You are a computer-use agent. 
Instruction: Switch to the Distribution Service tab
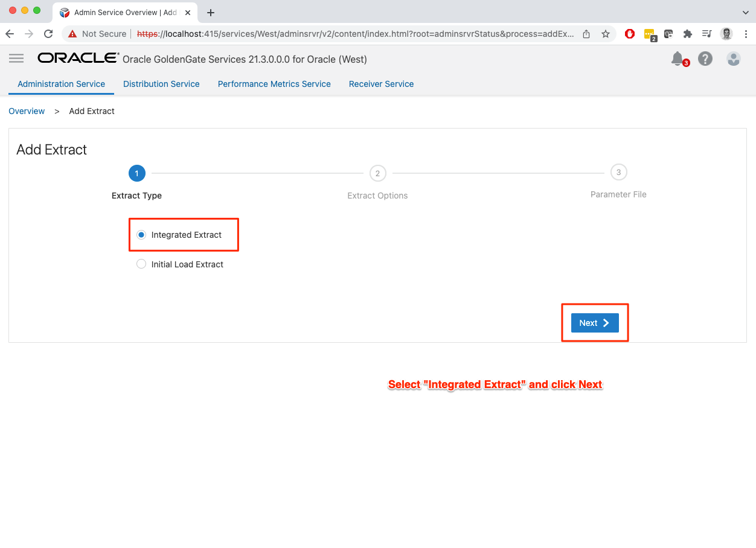click(x=161, y=84)
